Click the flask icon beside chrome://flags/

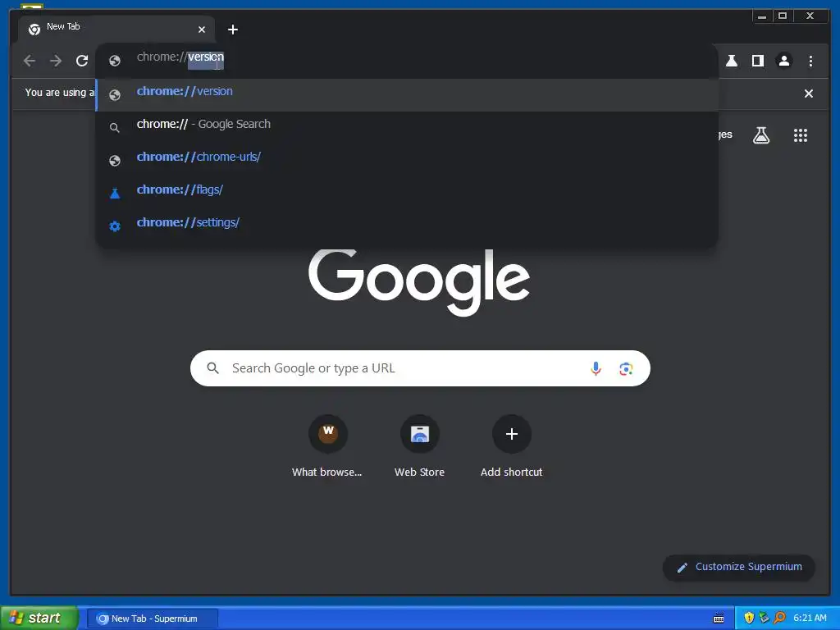click(x=115, y=194)
